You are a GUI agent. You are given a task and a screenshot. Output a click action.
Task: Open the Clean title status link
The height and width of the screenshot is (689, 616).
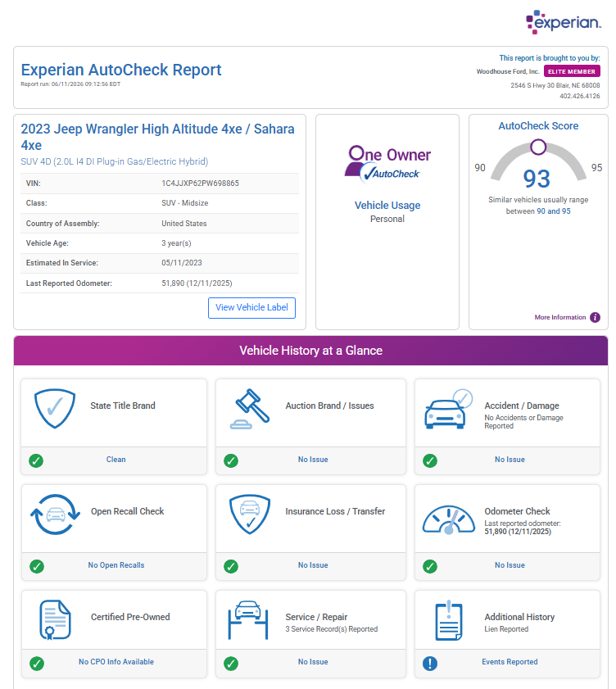tap(116, 460)
